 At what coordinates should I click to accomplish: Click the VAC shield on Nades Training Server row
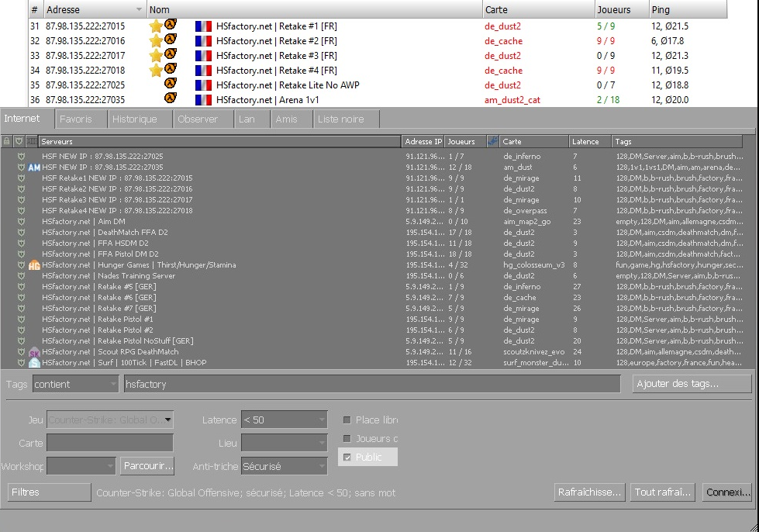click(21, 276)
